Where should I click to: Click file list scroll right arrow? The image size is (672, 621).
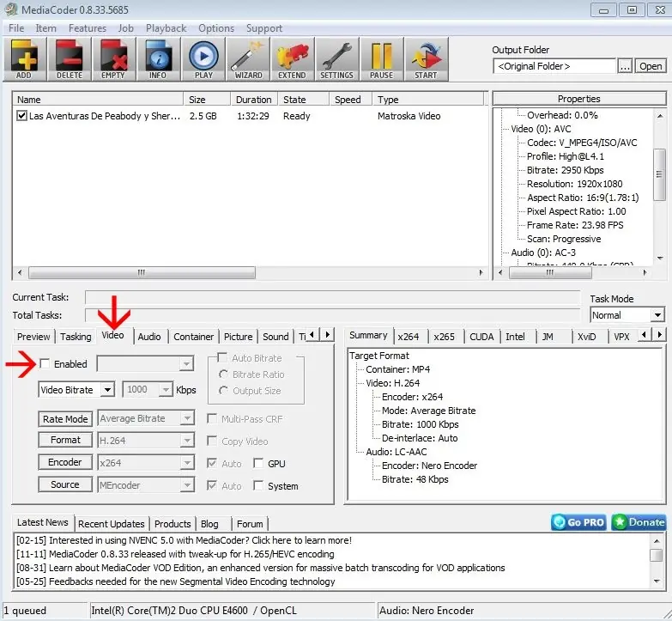[x=481, y=272]
